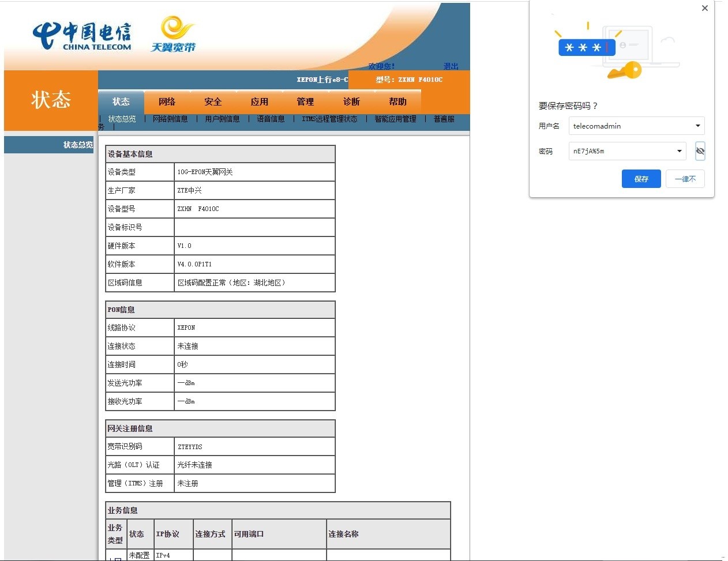
Task: Click the telecomadmin username field
Action: point(629,126)
